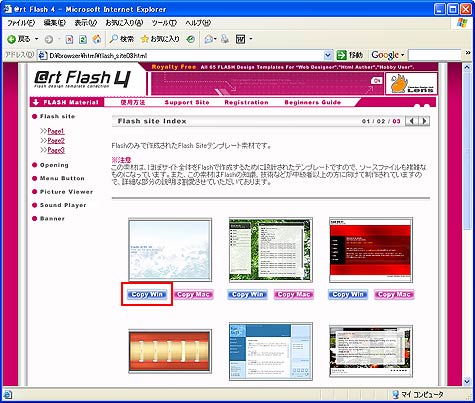Click the Page3 sidebar link

click(x=56, y=150)
